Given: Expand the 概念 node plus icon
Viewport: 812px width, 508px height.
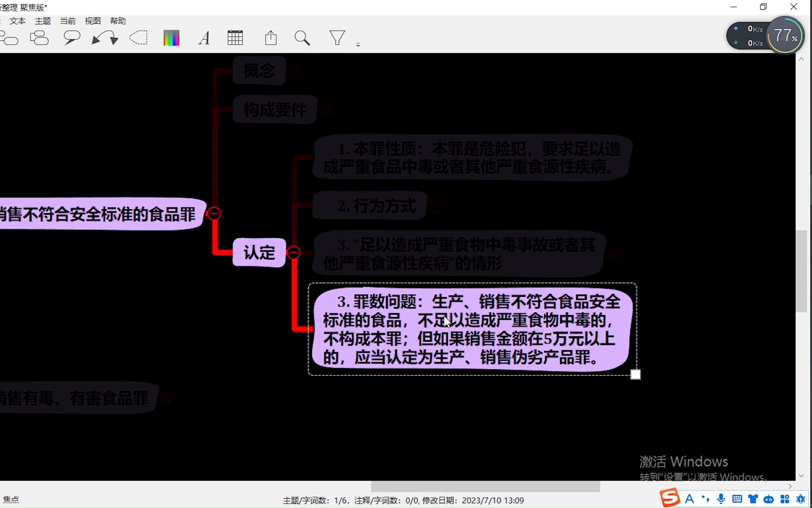Looking at the screenshot, I should point(295,71).
